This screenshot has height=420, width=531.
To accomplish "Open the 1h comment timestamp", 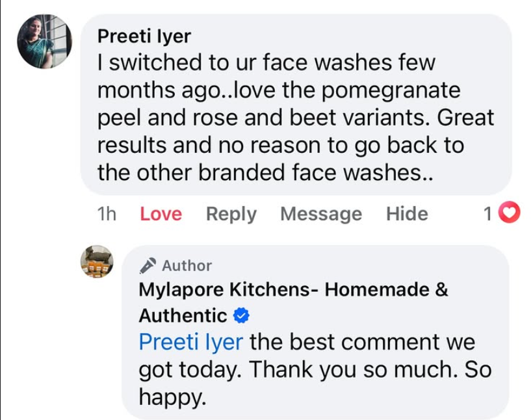I will [x=106, y=214].
